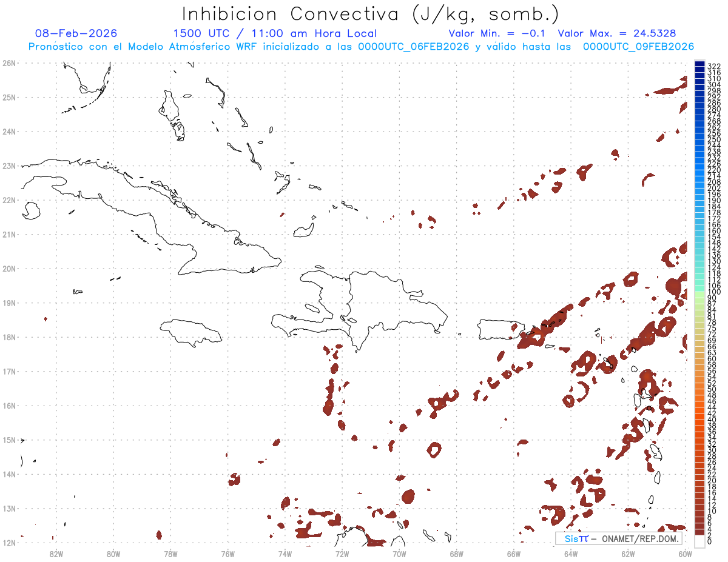728x562 pixels.
Task: Click the 16N latitude label
Action: point(8,406)
